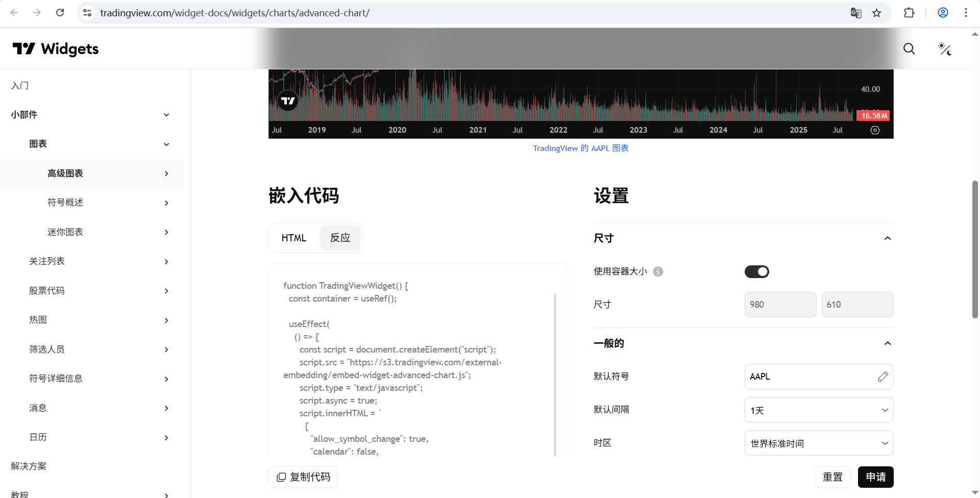This screenshot has height=498, width=980.
Task: Click the TradingView watermark on the chart
Action: pos(287,100)
